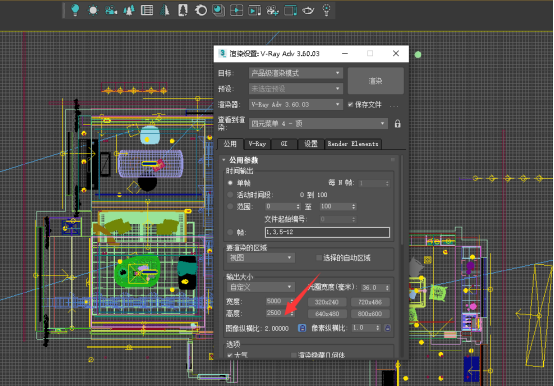Click the teal light bulb toolbar icon
This screenshot has height=386, width=554.
coord(75,10)
